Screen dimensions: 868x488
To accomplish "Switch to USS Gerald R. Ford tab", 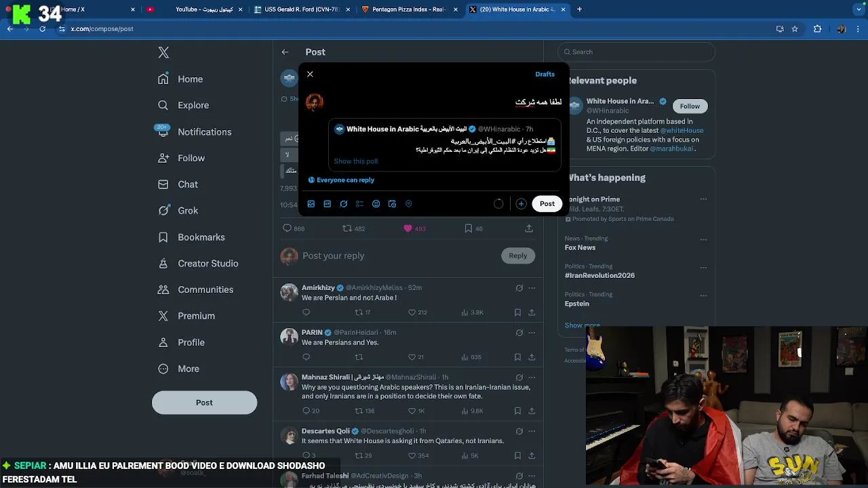I will coord(301,9).
